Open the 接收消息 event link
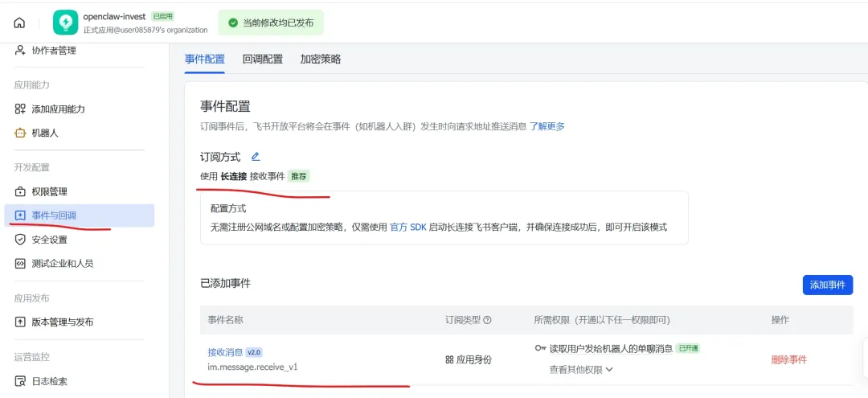 point(225,352)
